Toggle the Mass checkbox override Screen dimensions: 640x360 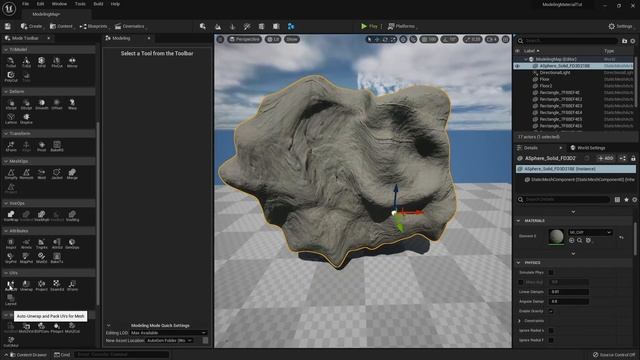coord(521,282)
